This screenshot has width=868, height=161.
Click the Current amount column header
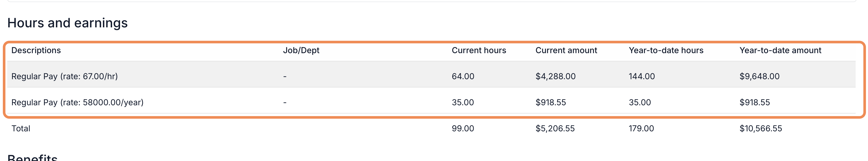coord(566,50)
